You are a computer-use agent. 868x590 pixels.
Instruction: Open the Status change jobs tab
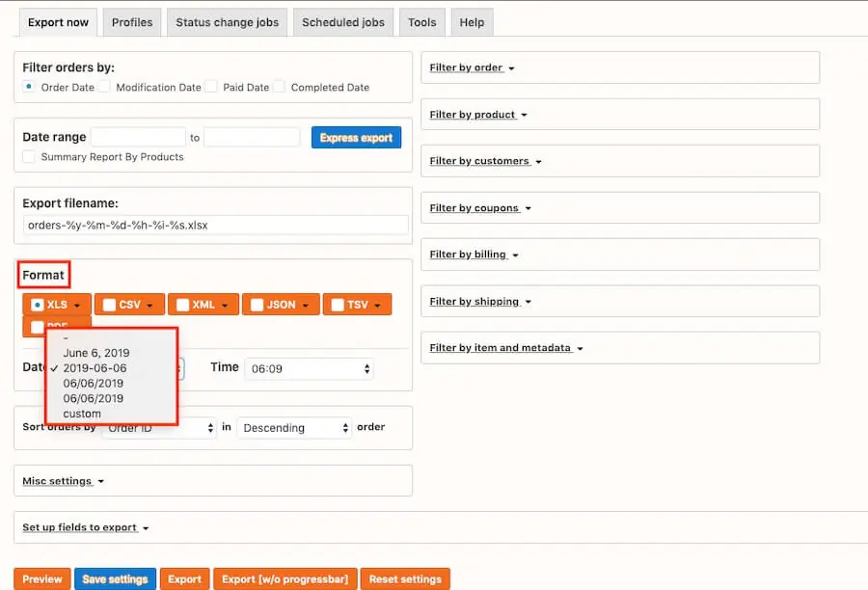point(227,23)
